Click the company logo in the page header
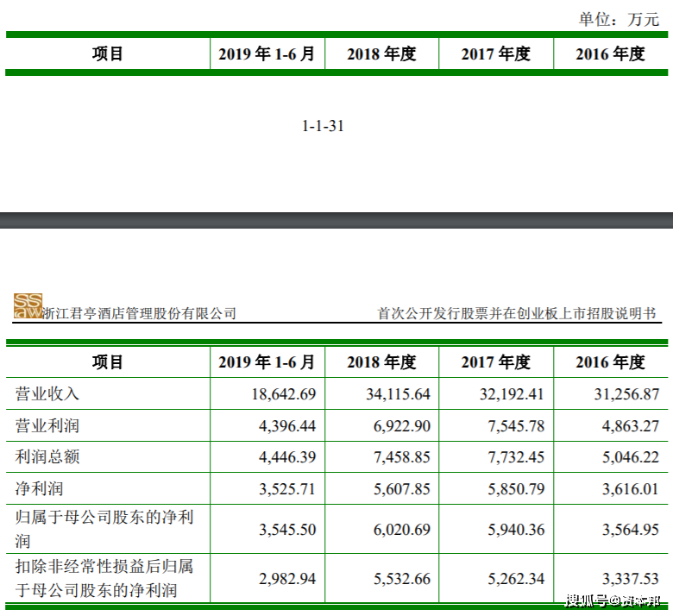 [x=28, y=305]
